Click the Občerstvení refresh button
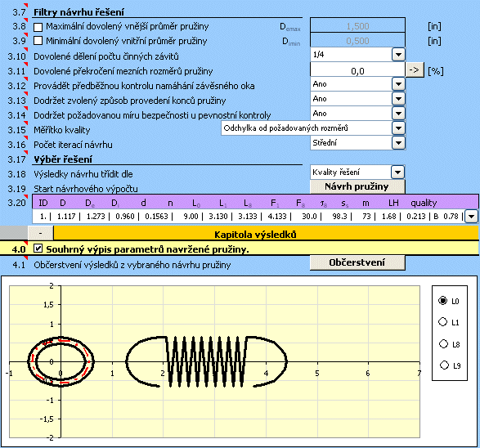 tap(357, 262)
